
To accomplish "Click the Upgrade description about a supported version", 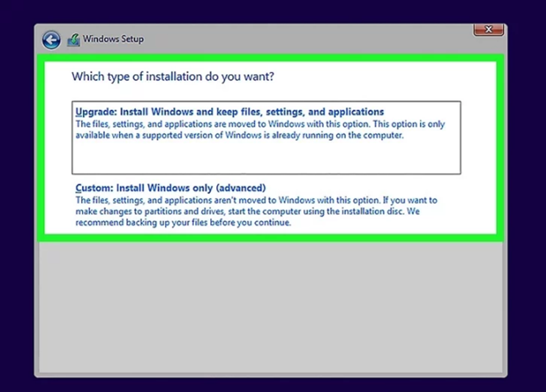I will tap(260, 129).
